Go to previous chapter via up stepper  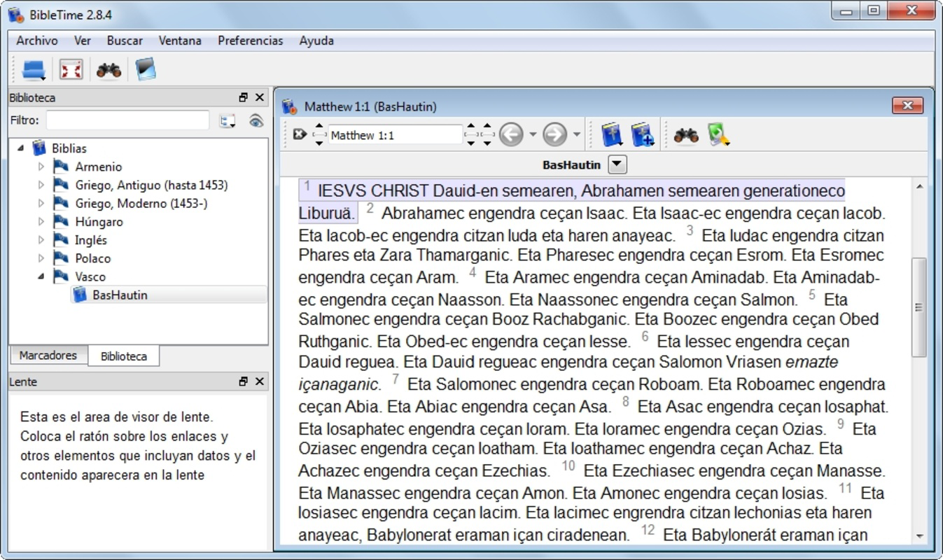coord(471,127)
